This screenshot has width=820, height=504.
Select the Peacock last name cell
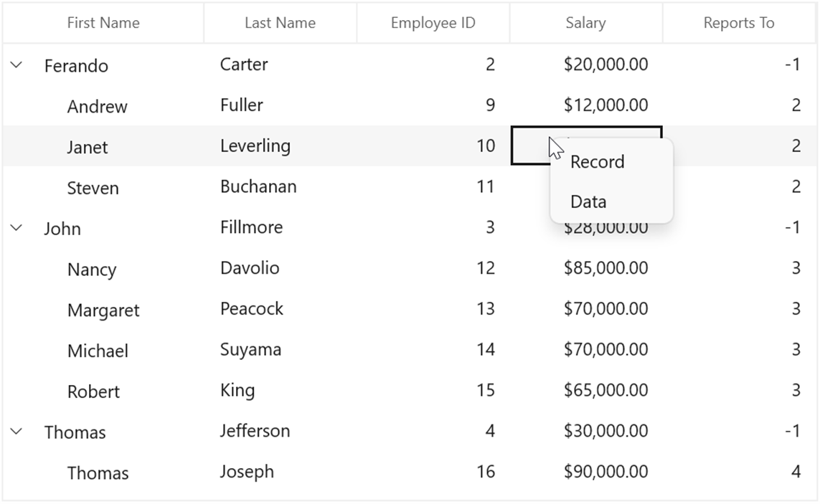coord(281,310)
